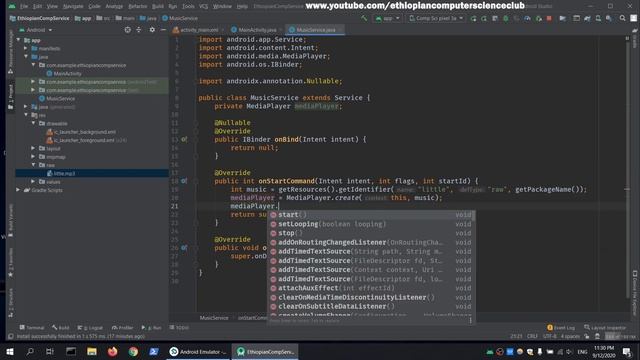Expand the values folder
Image resolution: width=640 pixels, height=360 pixels.
(x=33, y=182)
